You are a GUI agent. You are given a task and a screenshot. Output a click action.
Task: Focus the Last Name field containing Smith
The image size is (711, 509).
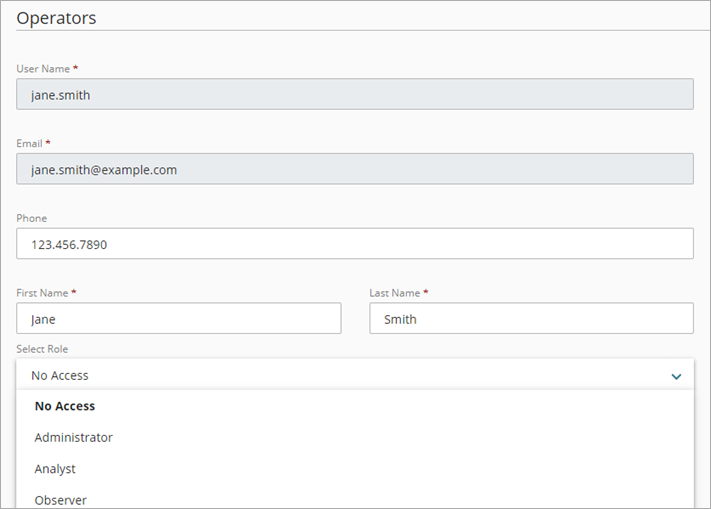coord(531,318)
